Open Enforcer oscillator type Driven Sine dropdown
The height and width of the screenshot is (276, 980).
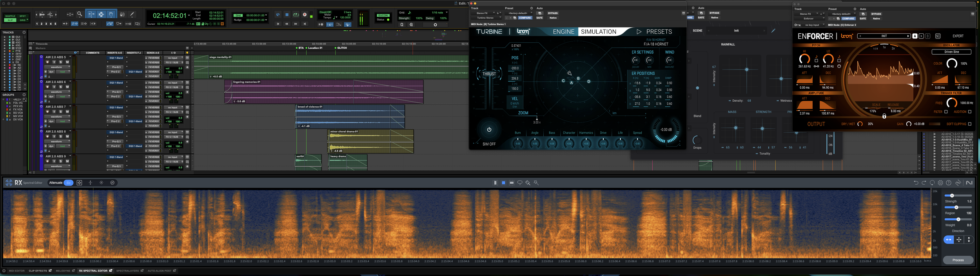[x=951, y=52]
